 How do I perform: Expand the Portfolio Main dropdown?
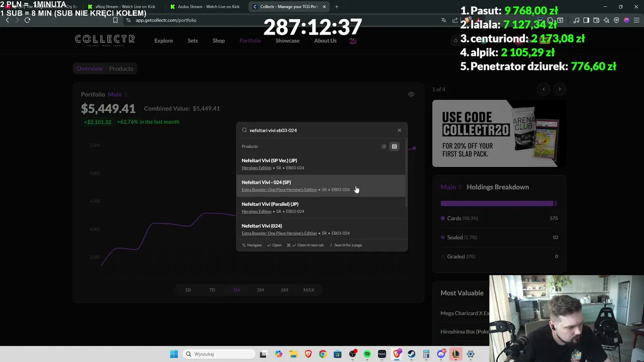click(x=118, y=95)
